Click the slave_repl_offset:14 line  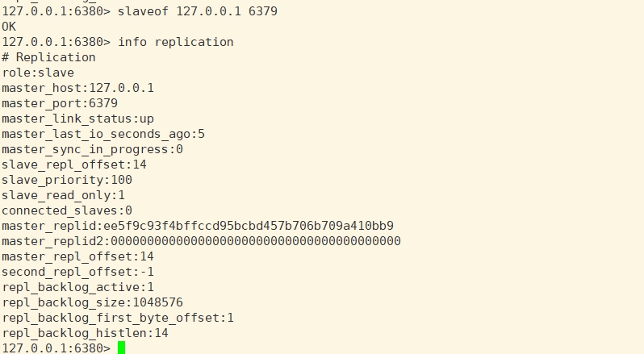[x=74, y=165]
